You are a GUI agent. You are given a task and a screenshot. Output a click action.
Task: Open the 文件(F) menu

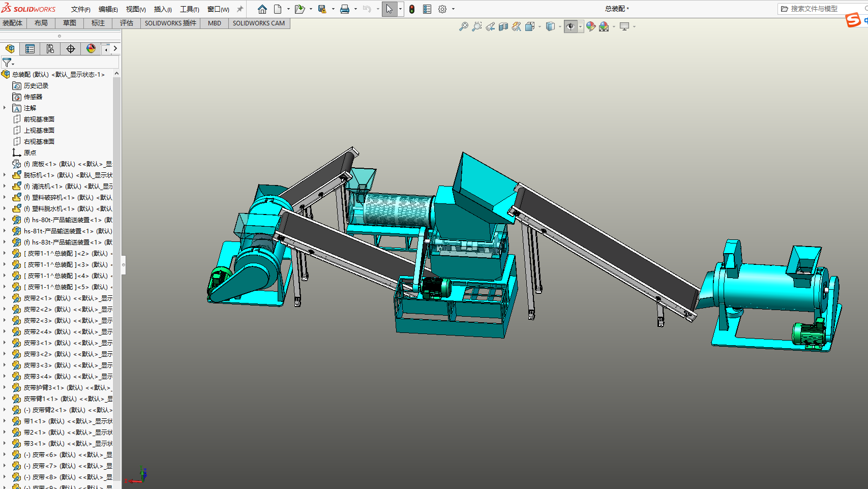[x=80, y=9]
